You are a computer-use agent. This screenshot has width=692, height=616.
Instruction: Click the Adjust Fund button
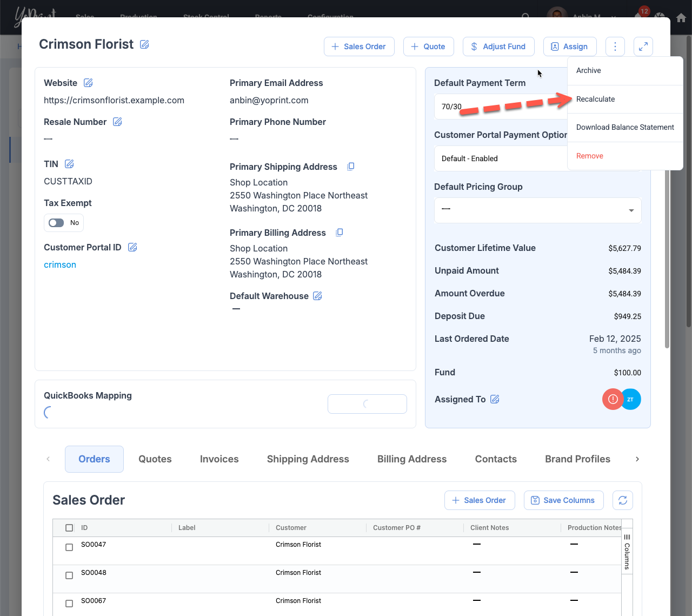point(498,47)
